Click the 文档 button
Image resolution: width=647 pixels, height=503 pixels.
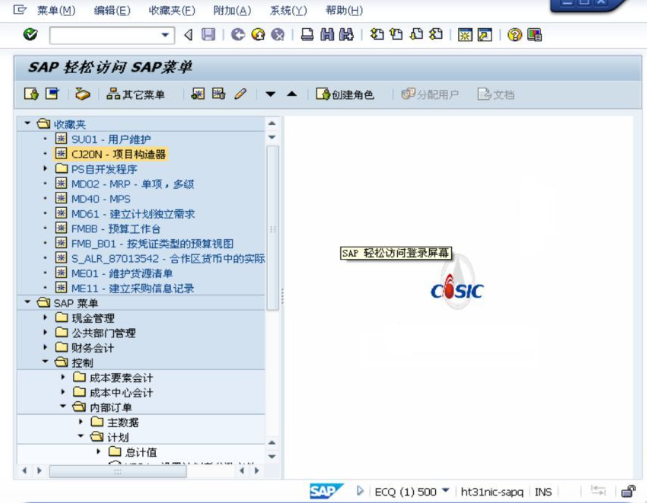pyautogui.click(x=496, y=94)
